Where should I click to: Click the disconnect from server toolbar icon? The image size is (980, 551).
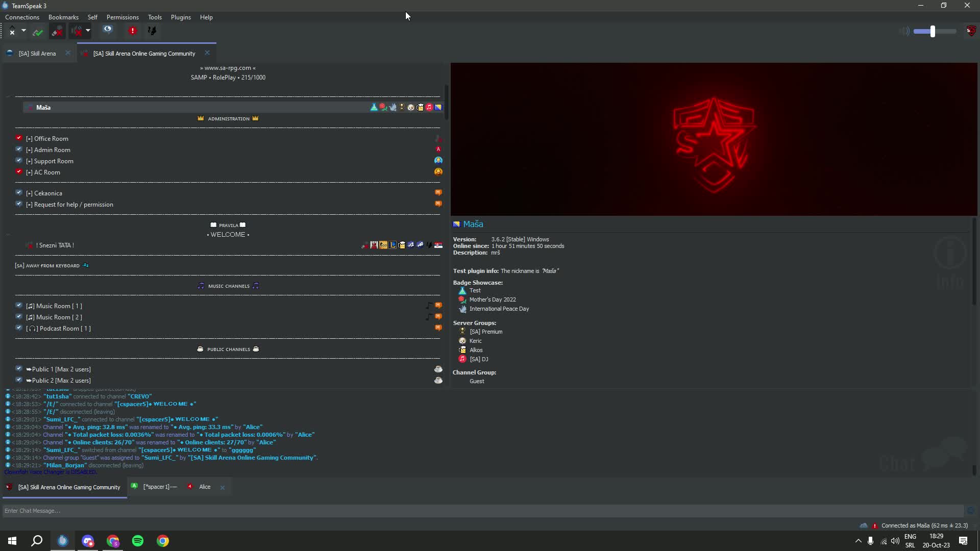[x=12, y=31]
